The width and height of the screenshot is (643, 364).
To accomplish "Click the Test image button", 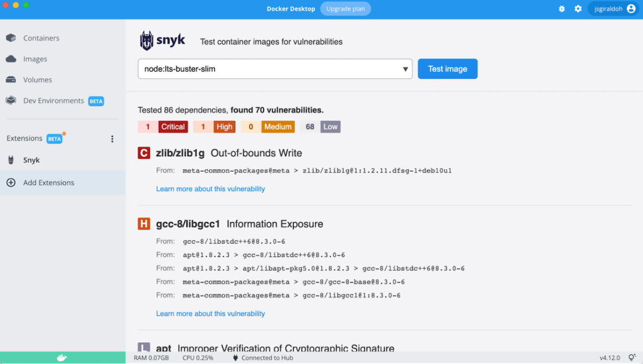I will click(447, 69).
